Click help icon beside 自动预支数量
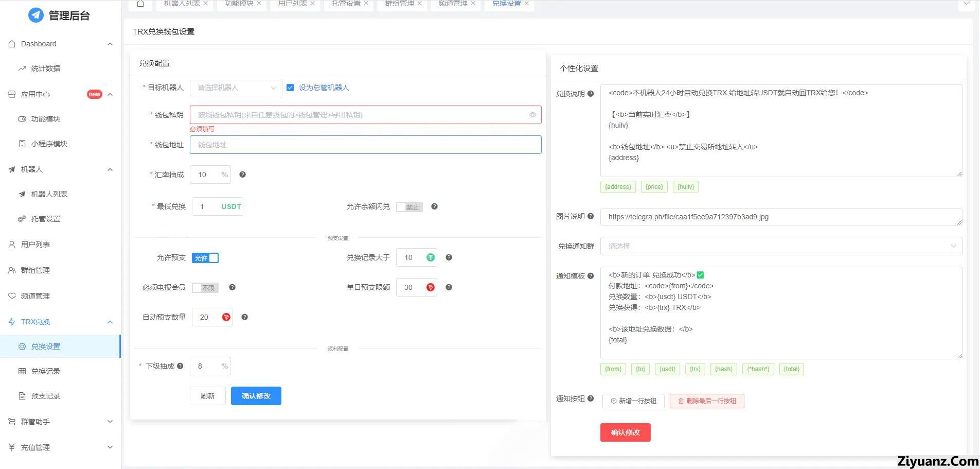 (x=244, y=317)
